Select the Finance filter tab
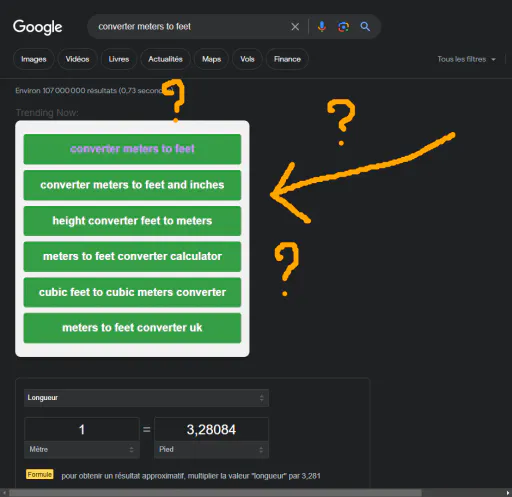Image resolution: width=512 pixels, height=497 pixels. (x=287, y=59)
